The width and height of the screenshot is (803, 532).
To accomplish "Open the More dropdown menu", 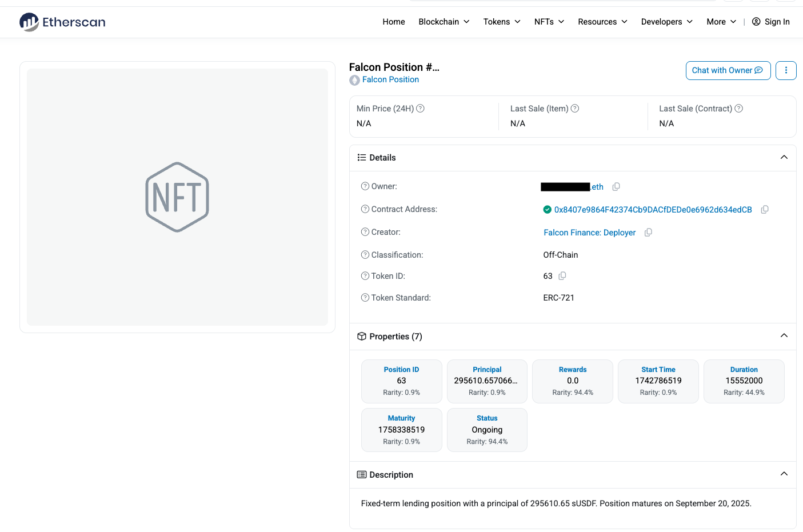I will coord(721,22).
